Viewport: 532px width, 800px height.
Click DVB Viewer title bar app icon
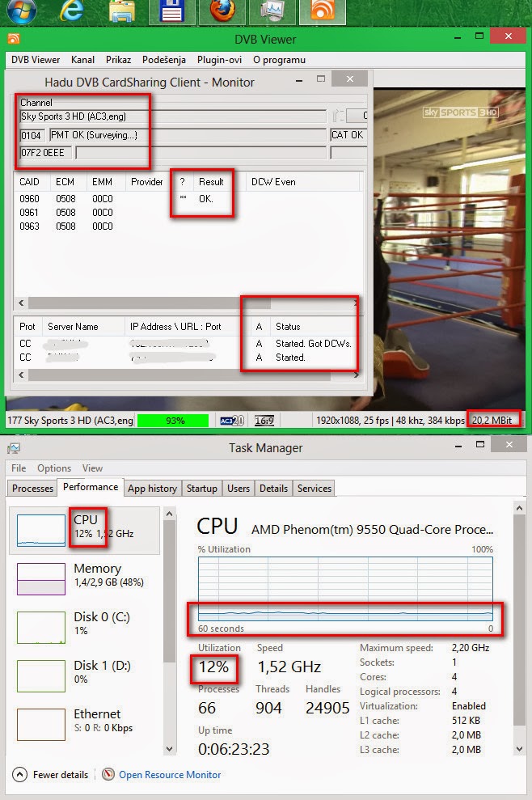[x=14, y=39]
